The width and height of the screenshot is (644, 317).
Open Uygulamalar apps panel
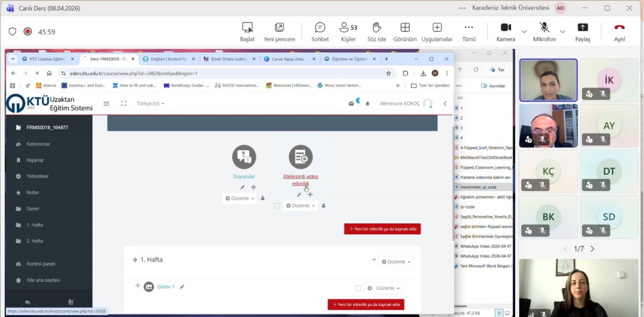437,32
